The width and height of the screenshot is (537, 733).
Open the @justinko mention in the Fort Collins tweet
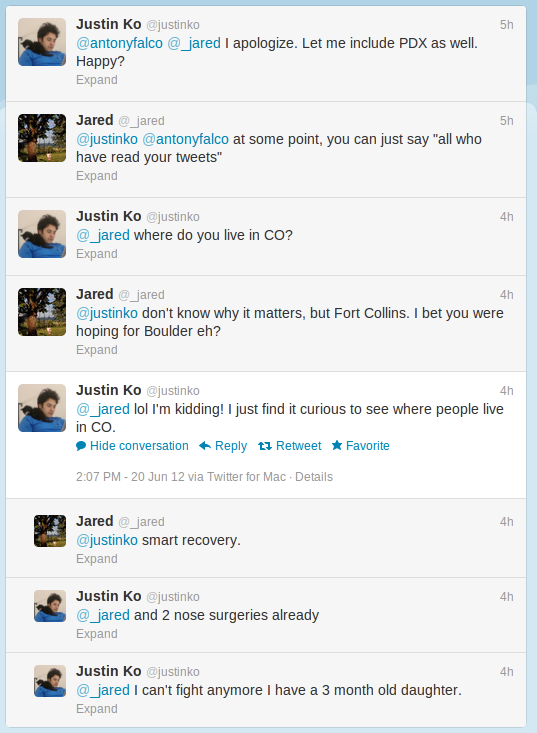(x=107, y=313)
